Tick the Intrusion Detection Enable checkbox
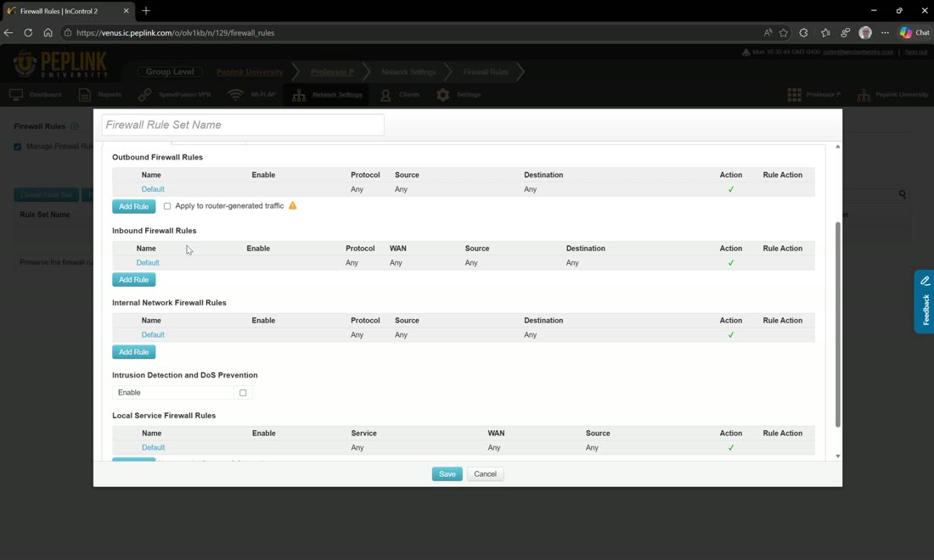 click(x=243, y=393)
